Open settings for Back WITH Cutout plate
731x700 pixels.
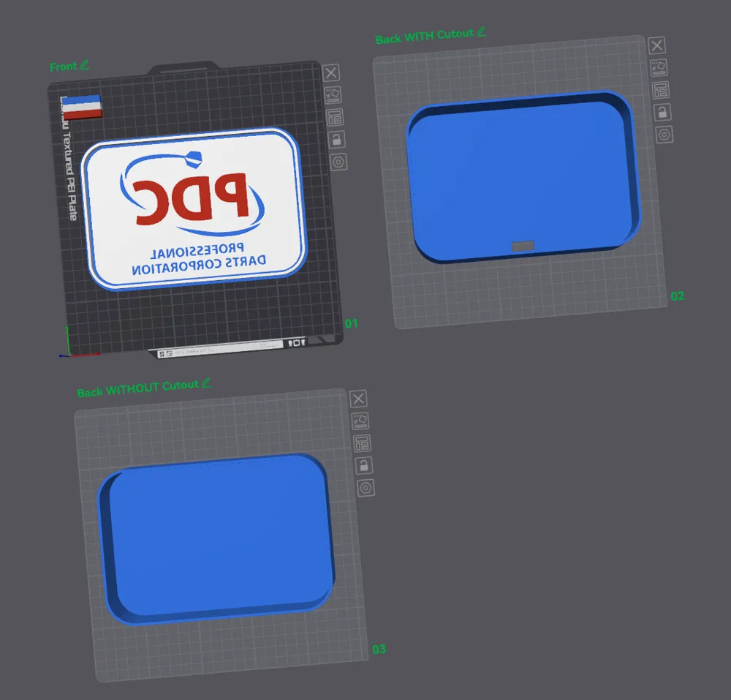click(x=664, y=135)
